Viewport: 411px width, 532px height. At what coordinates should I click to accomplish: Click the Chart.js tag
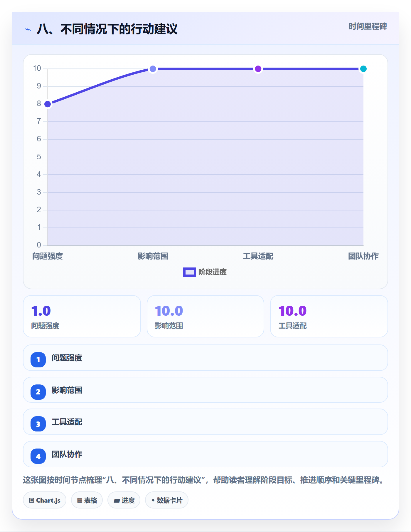45,500
